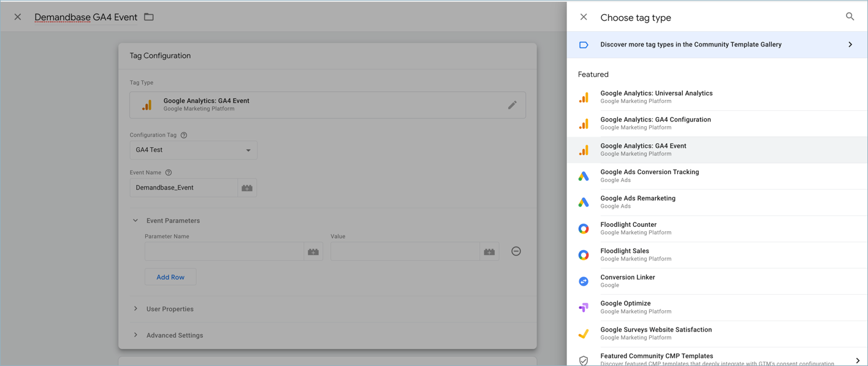This screenshot has height=366, width=868.
Task: Click the pencil icon to edit tag type
Action: click(512, 105)
